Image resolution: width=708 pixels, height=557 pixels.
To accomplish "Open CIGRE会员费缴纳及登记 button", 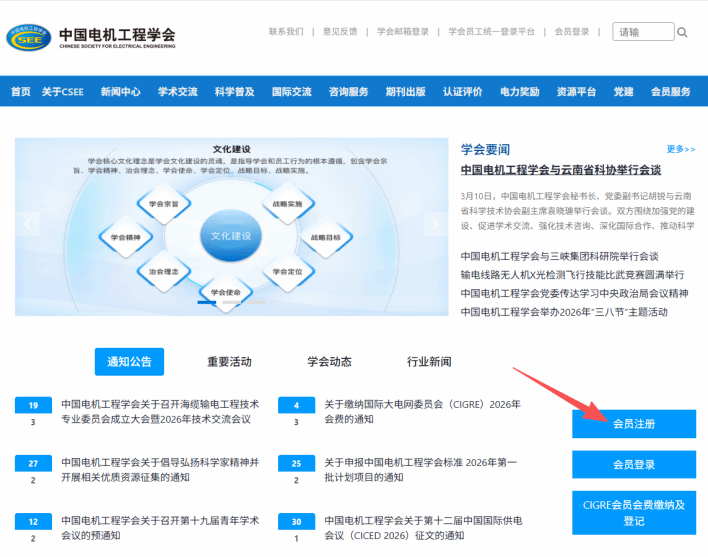I will click(x=634, y=513).
